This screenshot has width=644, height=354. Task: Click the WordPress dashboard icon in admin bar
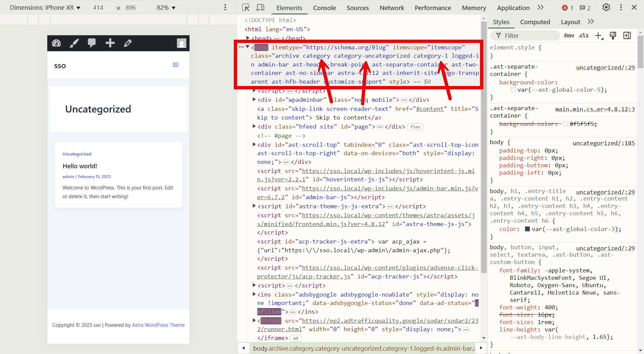click(56, 43)
